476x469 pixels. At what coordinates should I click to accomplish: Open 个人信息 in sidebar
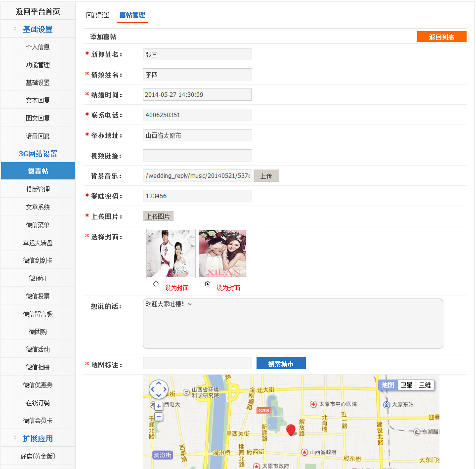coord(38,47)
